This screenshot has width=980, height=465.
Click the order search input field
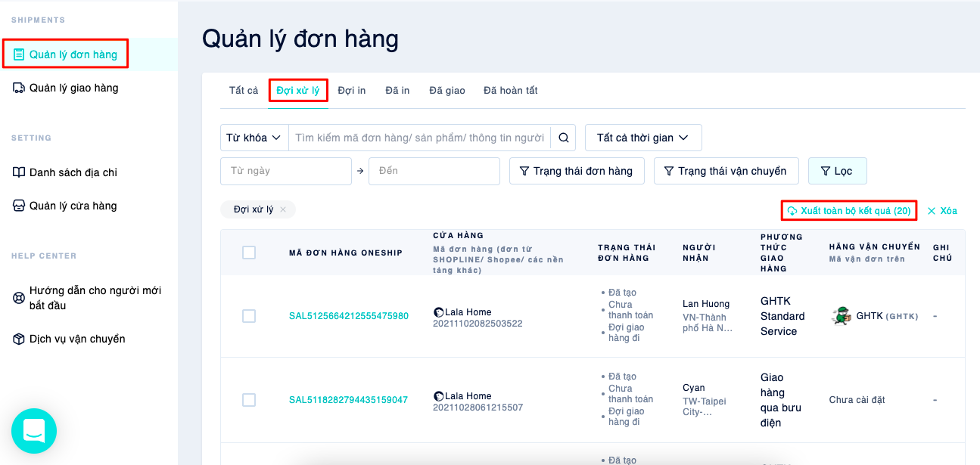click(420, 138)
